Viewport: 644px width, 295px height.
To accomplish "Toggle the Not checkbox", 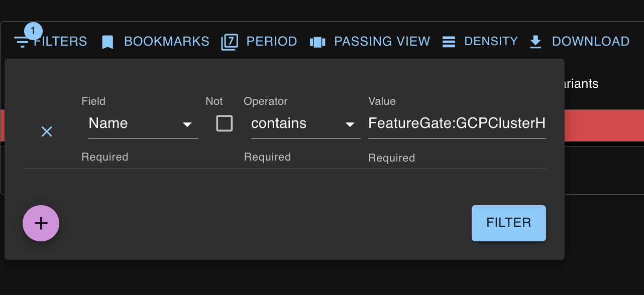I will pyautogui.click(x=225, y=123).
